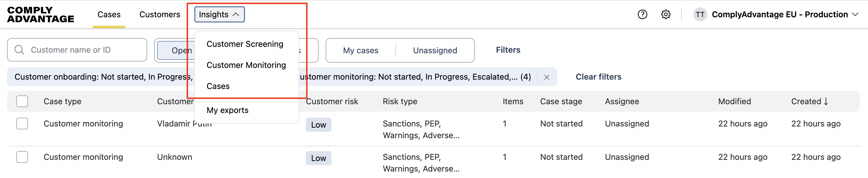Click the search magnifier icon
This screenshot has height=178, width=868.
19,50
